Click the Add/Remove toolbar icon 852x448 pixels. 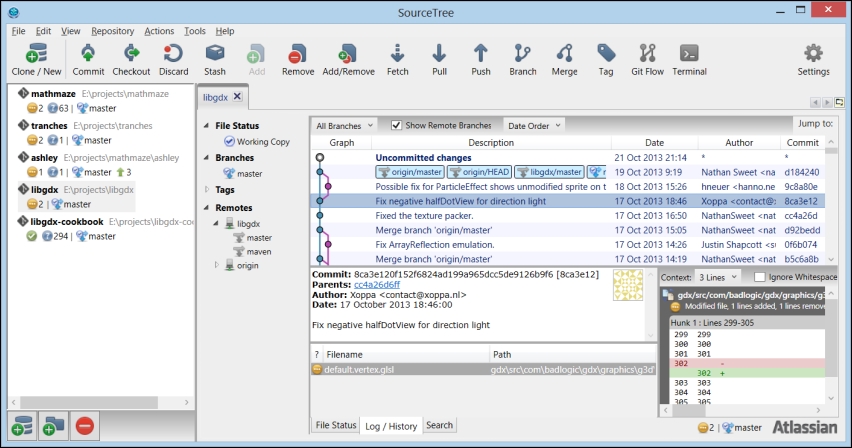[x=348, y=60]
